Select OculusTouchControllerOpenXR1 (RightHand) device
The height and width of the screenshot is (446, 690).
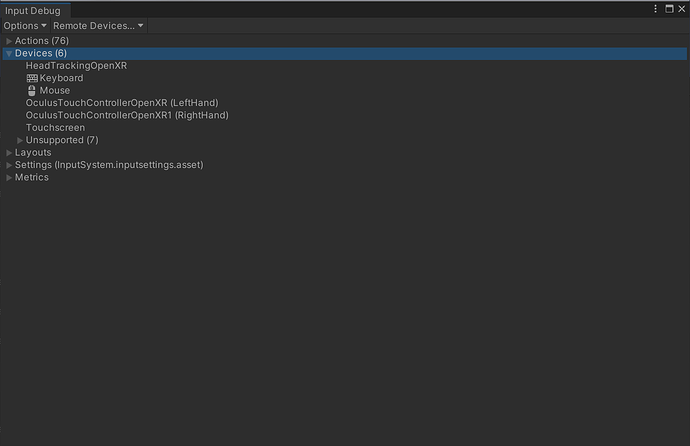[x=127, y=115]
